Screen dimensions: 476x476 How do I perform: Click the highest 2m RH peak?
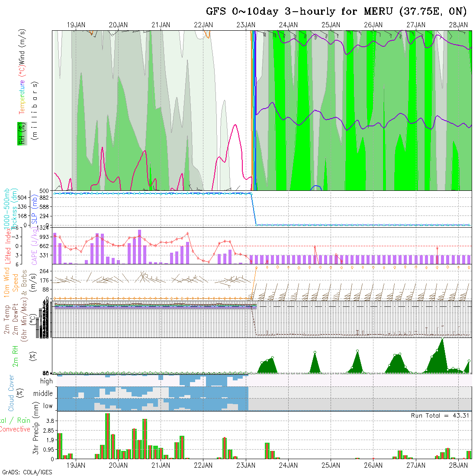point(442,339)
